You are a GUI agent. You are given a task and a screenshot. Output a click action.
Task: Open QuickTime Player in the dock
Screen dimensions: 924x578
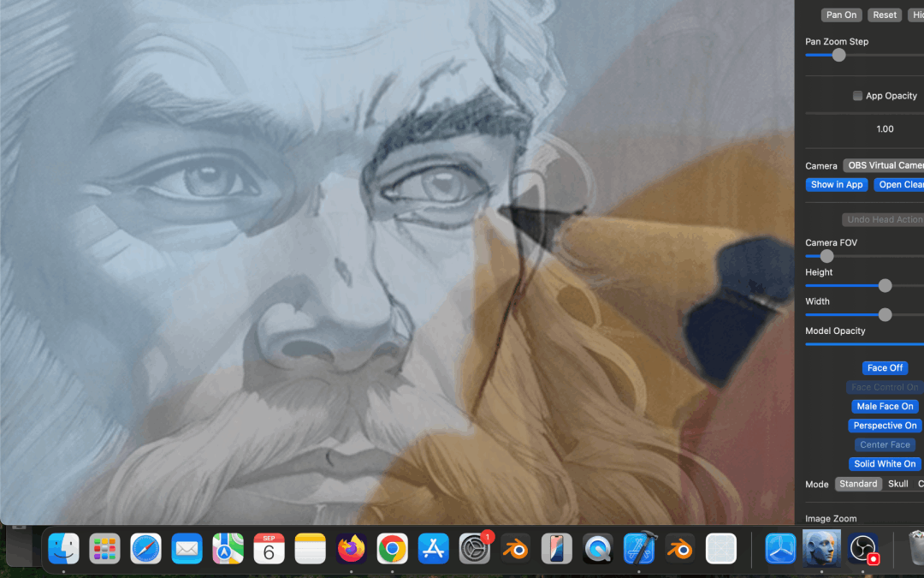[x=598, y=549]
